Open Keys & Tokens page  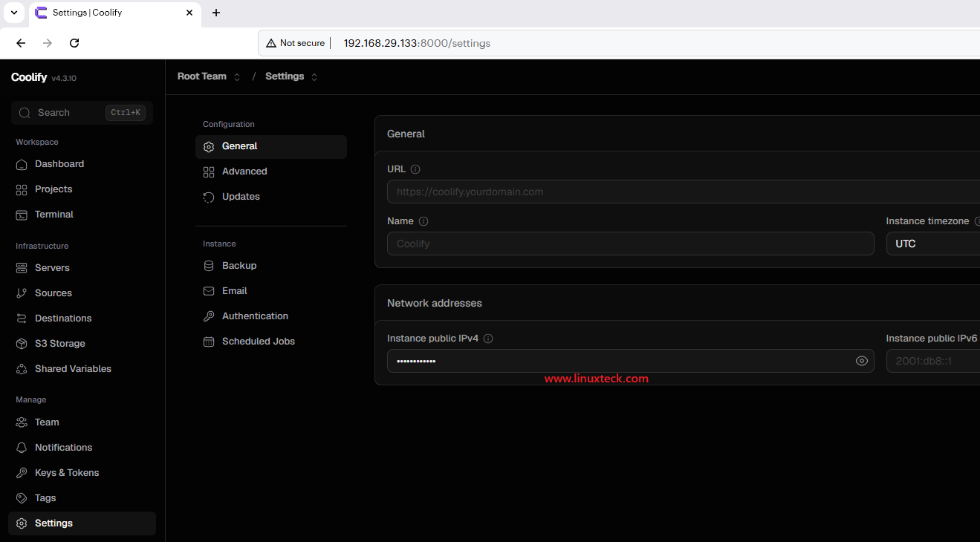coord(82,473)
